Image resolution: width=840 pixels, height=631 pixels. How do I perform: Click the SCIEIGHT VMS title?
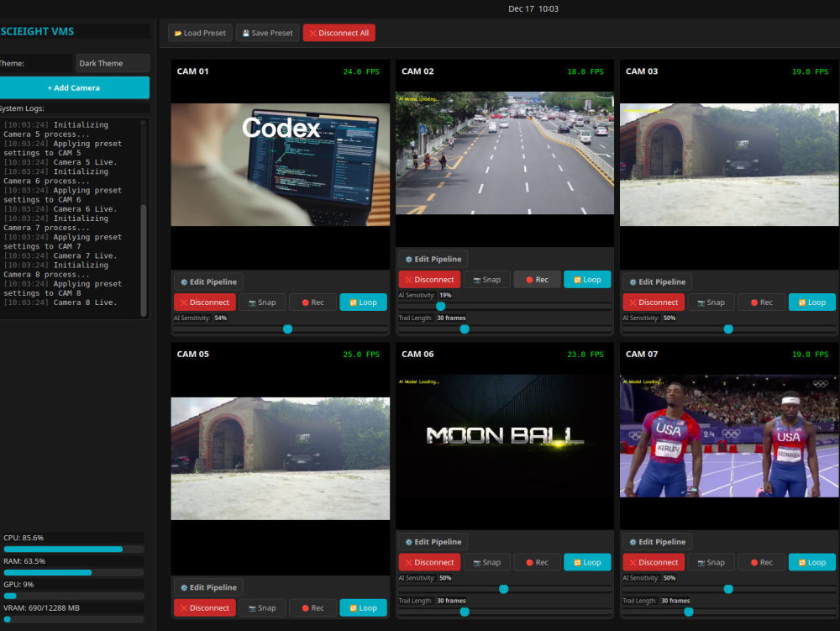point(37,32)
